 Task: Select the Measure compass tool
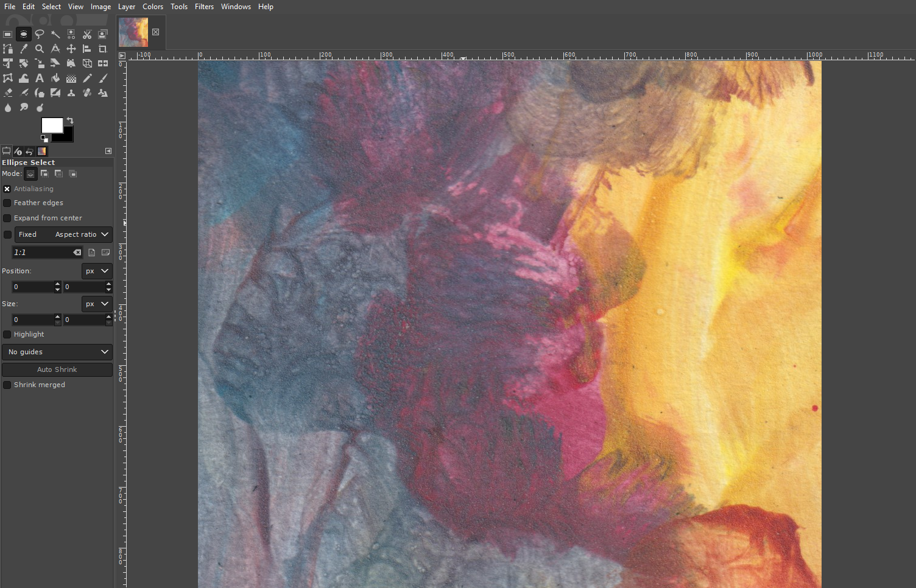coord(55,49)
